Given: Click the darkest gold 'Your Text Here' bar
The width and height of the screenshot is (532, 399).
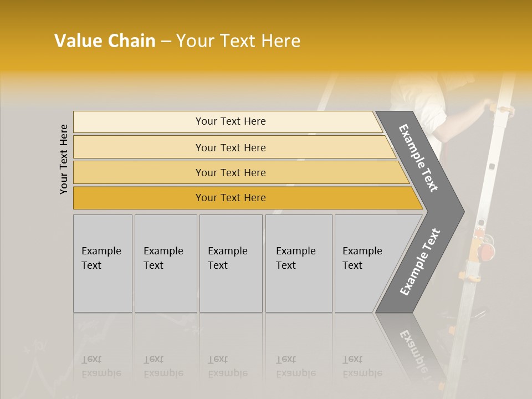Looking at the screenshot, I should (x=248, y=198).
